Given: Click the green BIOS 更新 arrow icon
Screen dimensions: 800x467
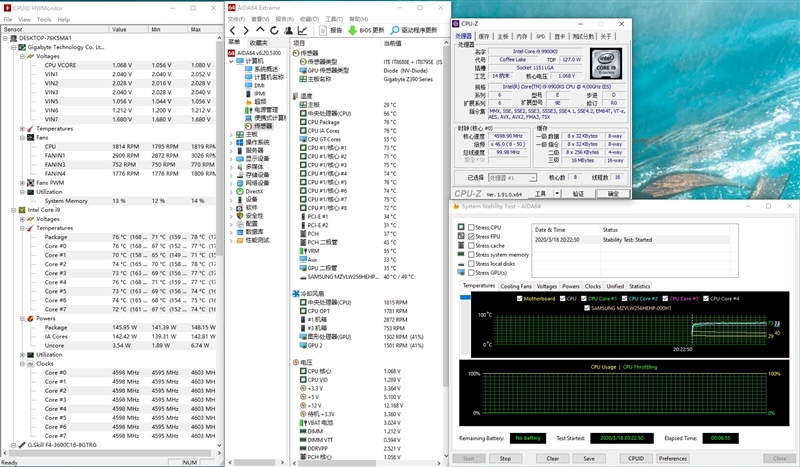Looking at the screenshot, I should (352, 31).
